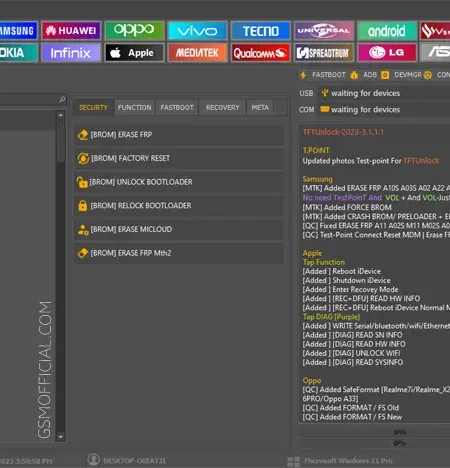Click the Samsung heading in log
450x468 pixels.
(x=317, y=179)
